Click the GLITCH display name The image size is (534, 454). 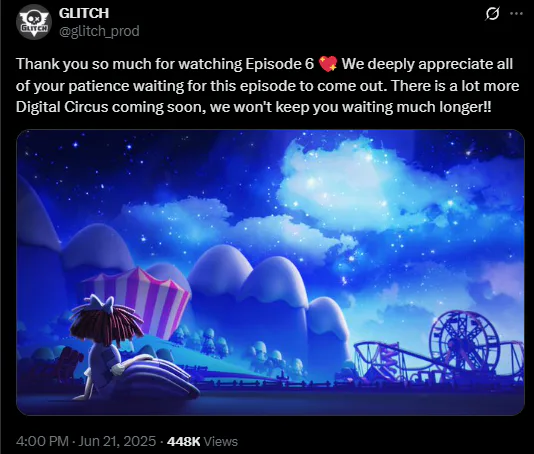click(84, 13)
